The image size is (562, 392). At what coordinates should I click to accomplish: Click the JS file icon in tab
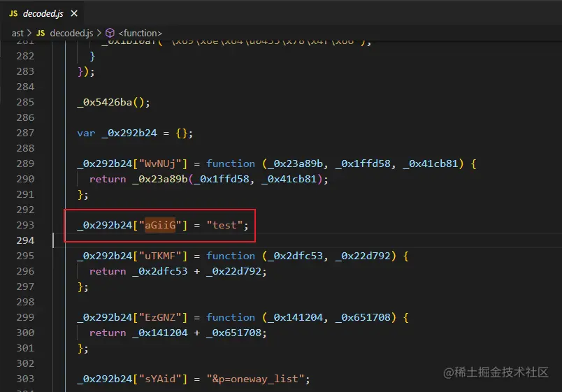pos(13,13)
